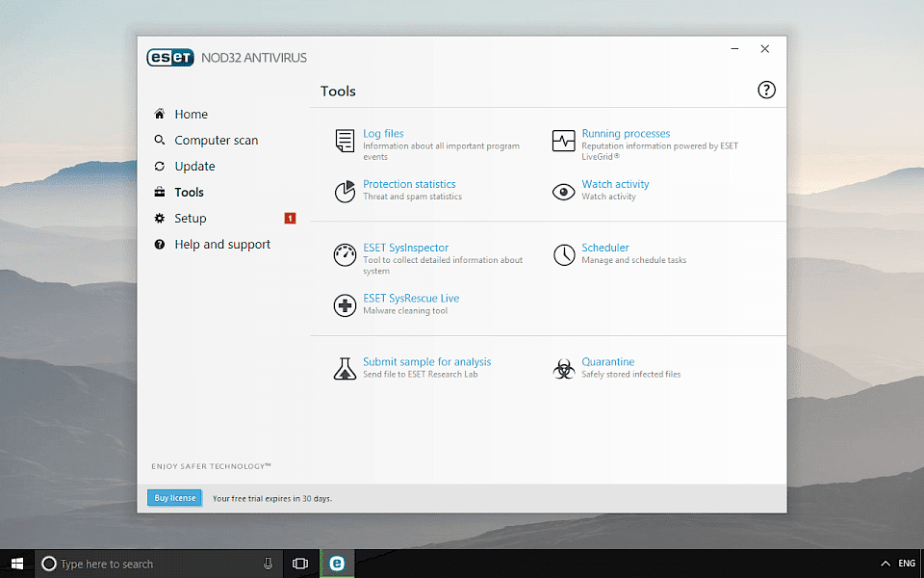Click the Update refresh arrows icon
924x578 pixels.
coord(159,166)
